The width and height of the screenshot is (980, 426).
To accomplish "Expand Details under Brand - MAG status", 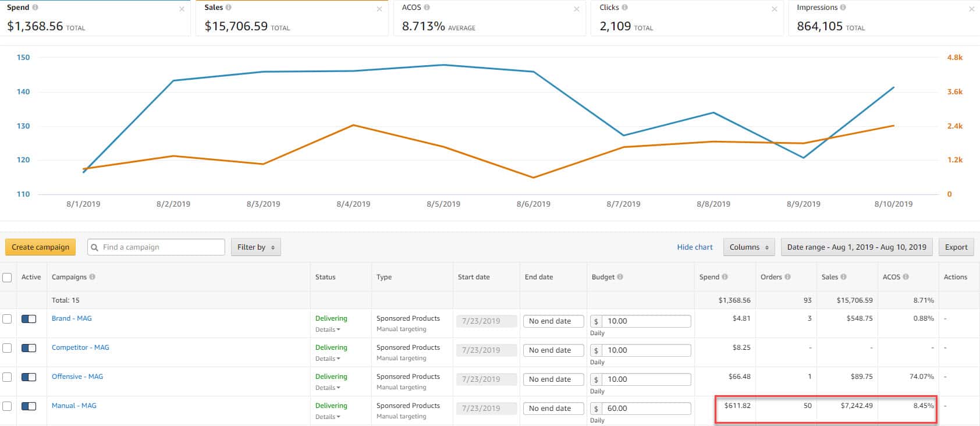I will click(328, 329).
